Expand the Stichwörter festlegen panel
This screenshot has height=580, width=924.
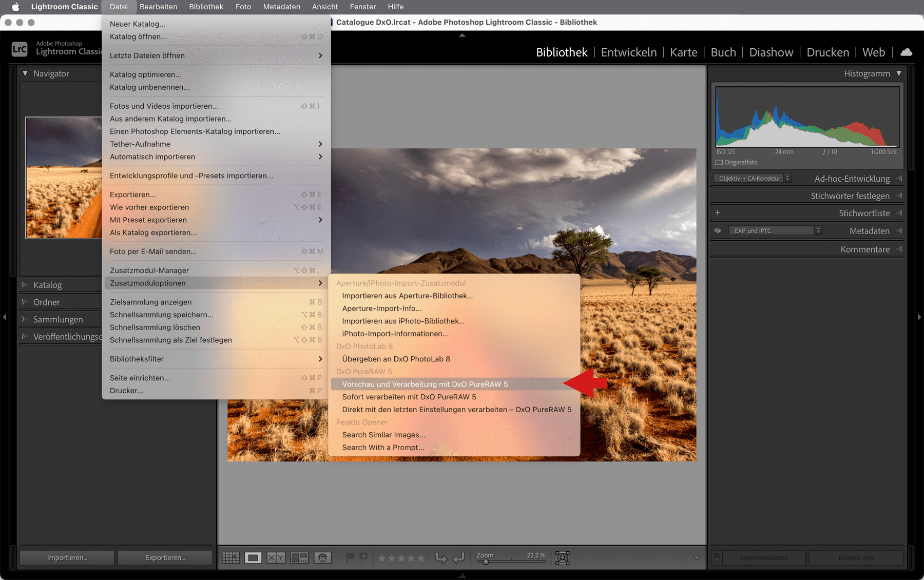899,196
